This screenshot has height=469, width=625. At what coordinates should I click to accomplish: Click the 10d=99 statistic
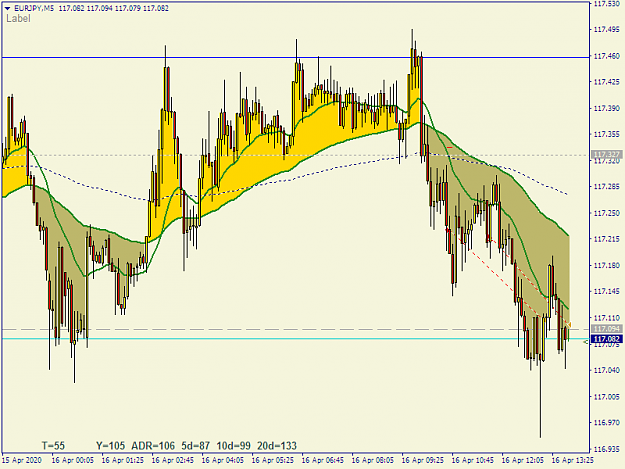pos(234,445)
